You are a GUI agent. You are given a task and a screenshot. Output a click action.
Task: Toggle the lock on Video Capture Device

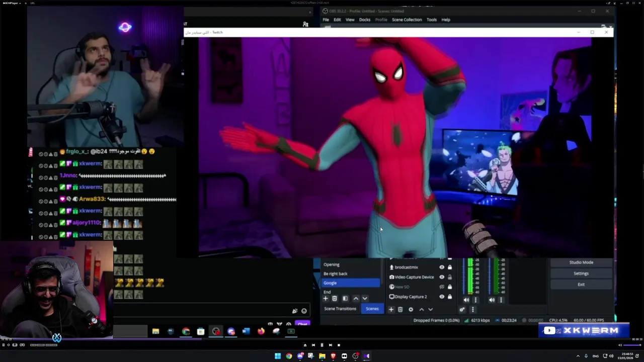(x=450, y=277)
